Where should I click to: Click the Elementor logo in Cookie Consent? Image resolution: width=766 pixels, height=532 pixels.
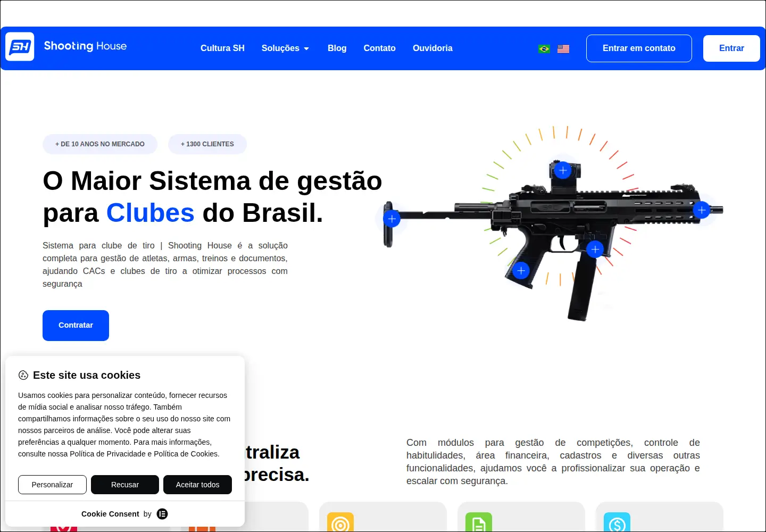tap(162, 514)
